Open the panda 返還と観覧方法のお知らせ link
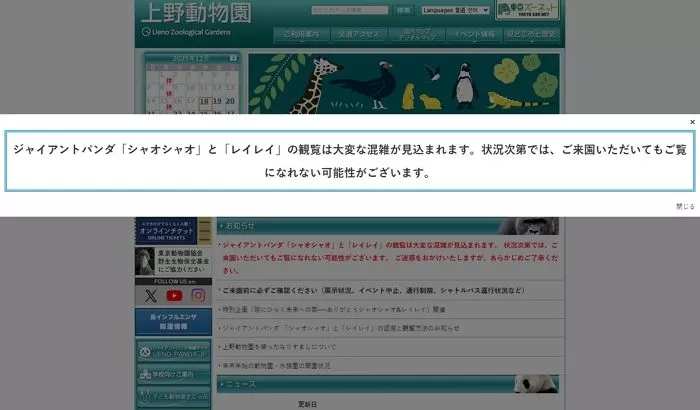Viewport: 700px width, 410px height. click(340, 328)
